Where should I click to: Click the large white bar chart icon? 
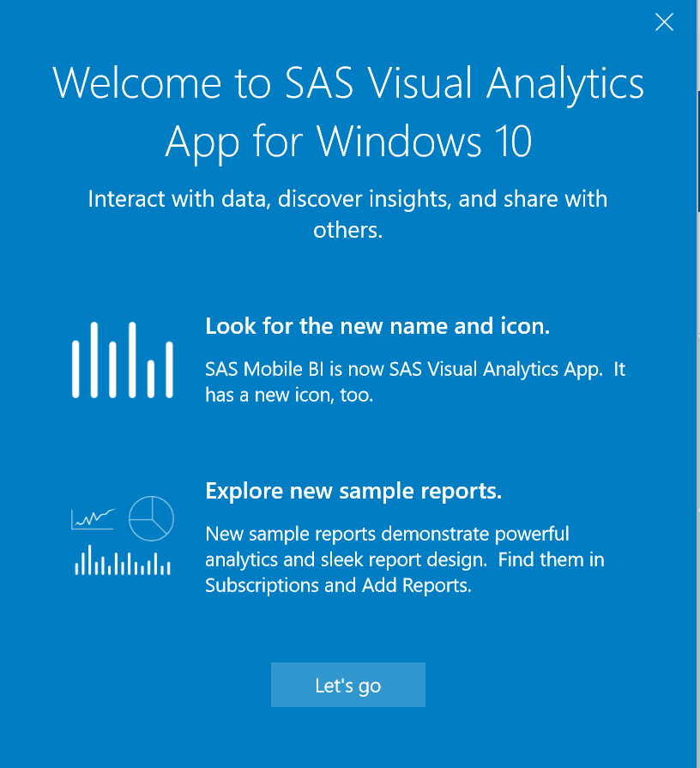pos(123,360)
